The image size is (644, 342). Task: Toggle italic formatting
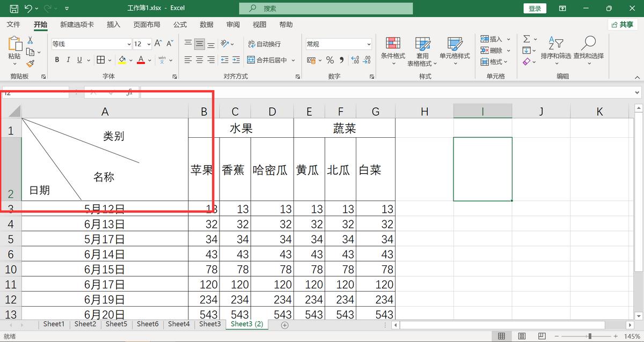68,60
